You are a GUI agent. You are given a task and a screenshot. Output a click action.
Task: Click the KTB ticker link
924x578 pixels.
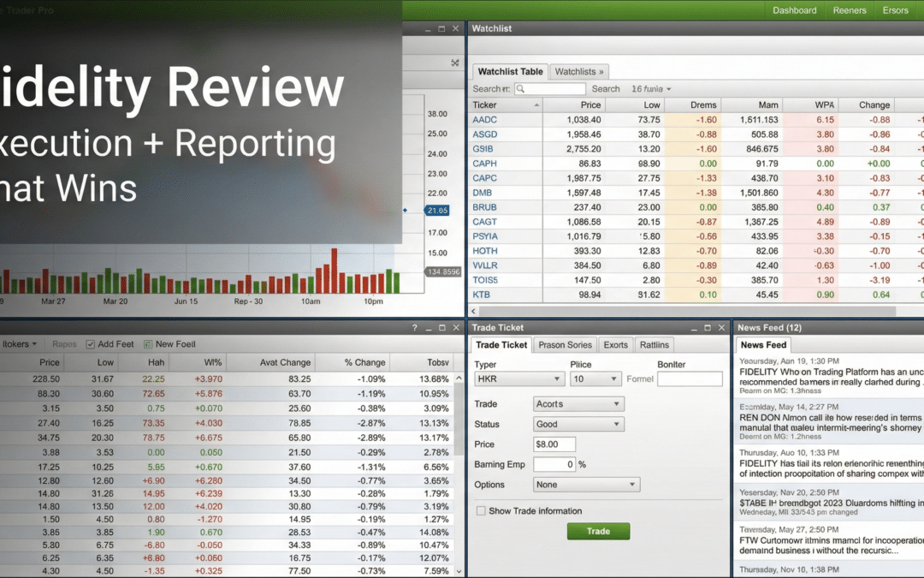pos(481,295)
